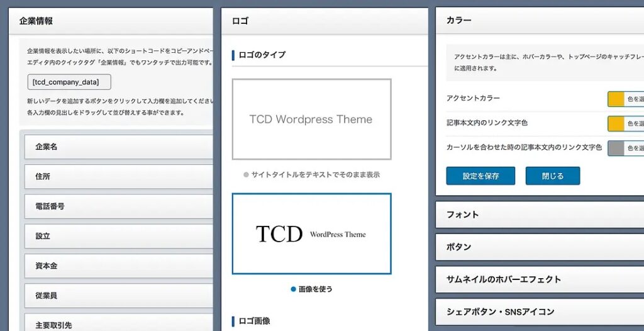Expand the 資本金 row

119,266
